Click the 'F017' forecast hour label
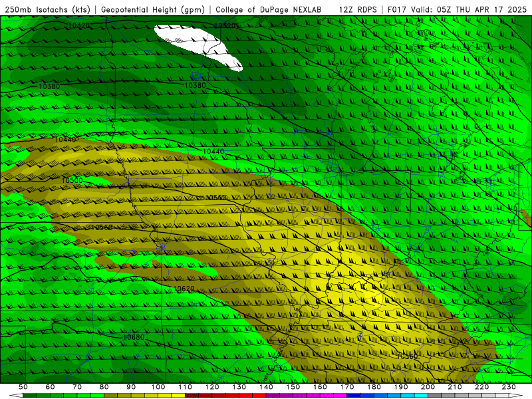 396,10
